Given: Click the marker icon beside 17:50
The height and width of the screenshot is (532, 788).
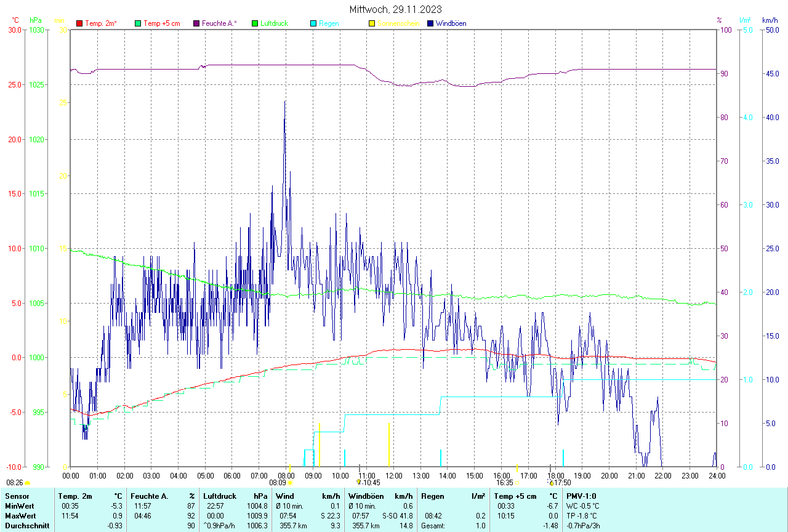Looking at the screenshot, I should click(552, 483).
